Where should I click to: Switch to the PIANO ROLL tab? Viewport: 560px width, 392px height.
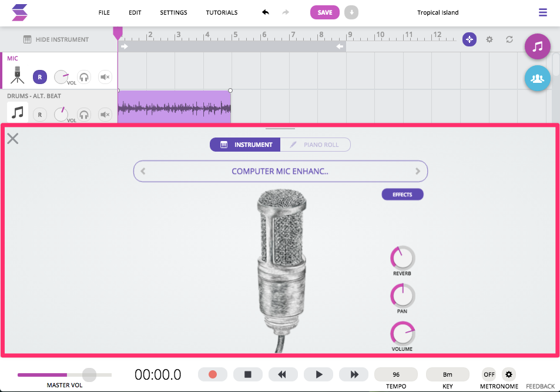[x=315, y=145]
